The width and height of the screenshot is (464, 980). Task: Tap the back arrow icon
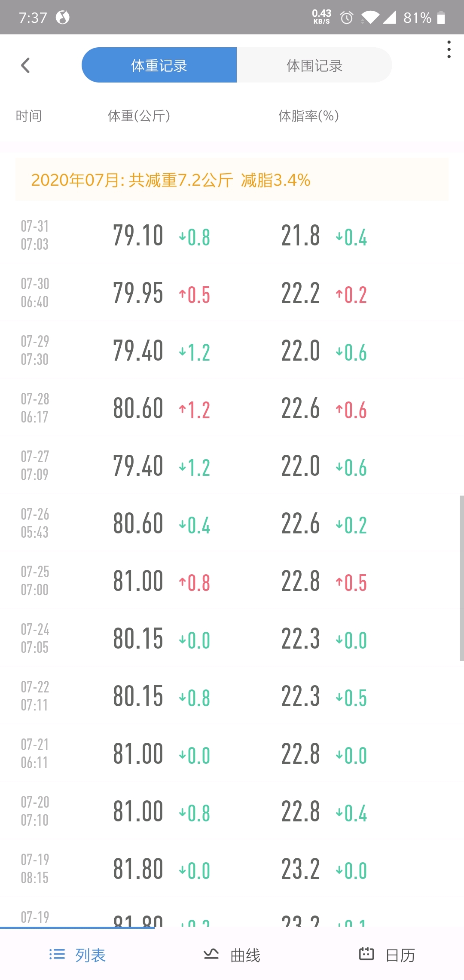(x=26, y=65)
